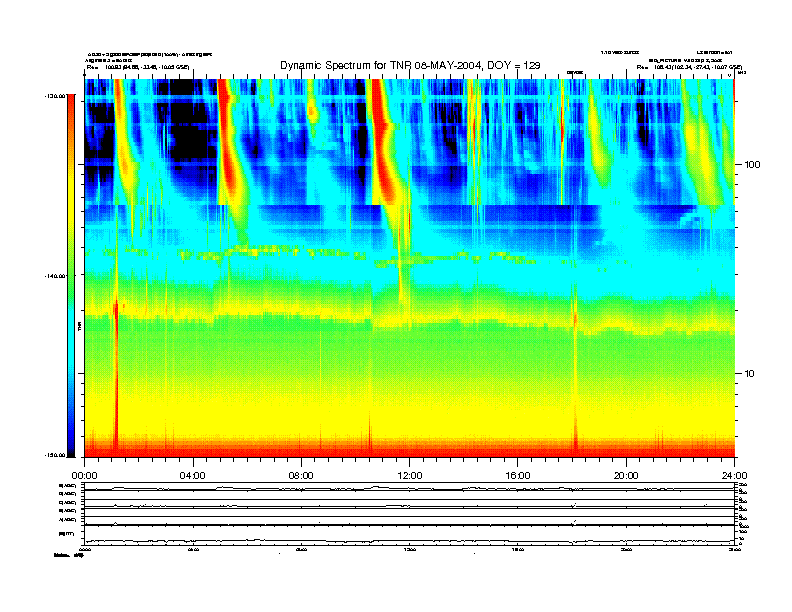Click the vertical rainbow color scale bar
This screenshot has width=792, height=612.
click(71, 275)
